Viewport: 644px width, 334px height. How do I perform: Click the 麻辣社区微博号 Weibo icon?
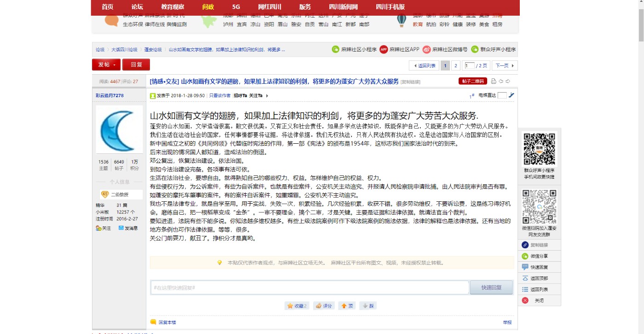426,49
